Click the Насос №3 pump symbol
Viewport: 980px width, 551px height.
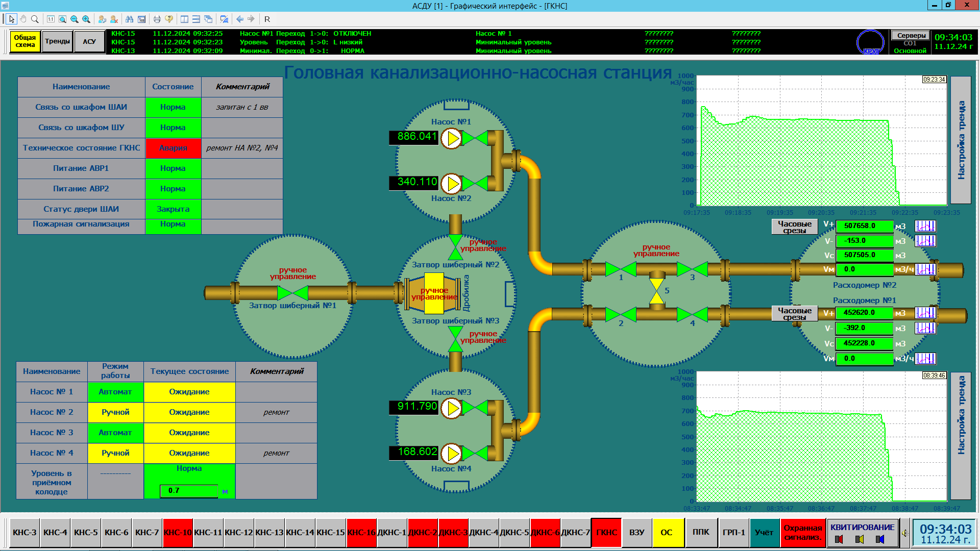[x=451, y=408]
